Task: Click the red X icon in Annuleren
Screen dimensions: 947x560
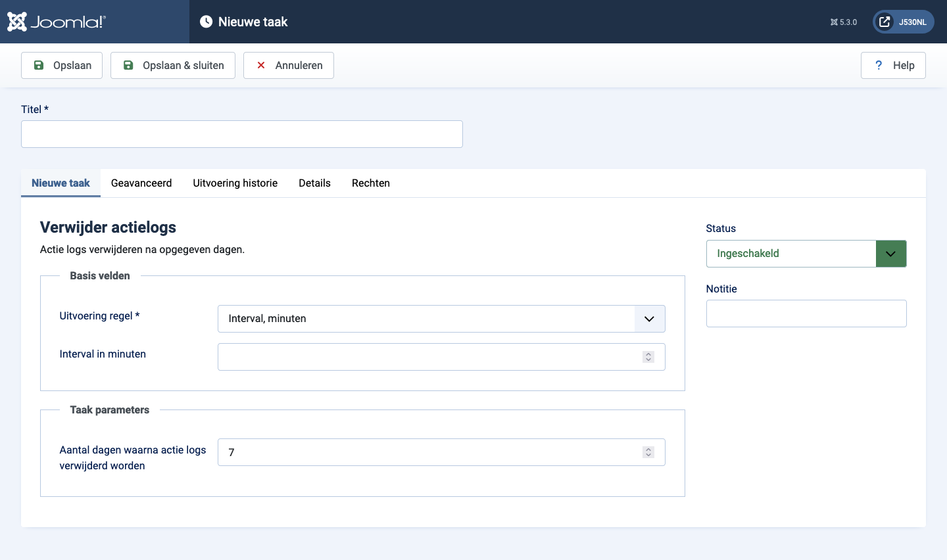Action: pyautogui.click(x=261, y=65)
